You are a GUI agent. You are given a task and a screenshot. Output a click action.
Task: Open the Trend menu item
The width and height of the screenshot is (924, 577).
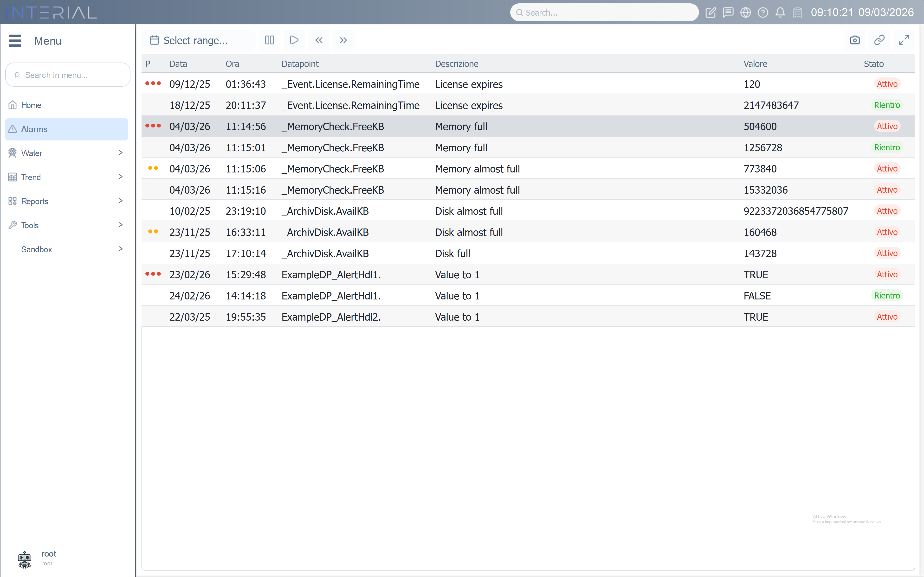click(x=31, y=177)
